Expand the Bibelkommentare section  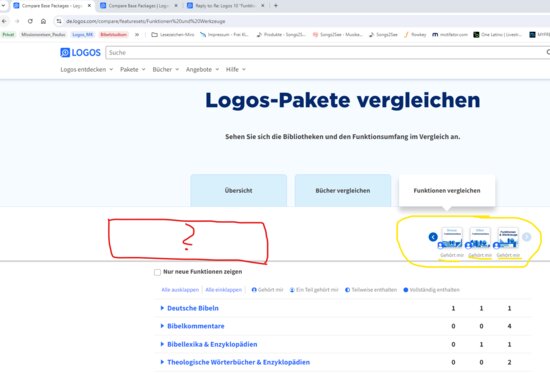click(x=192, y=326)
